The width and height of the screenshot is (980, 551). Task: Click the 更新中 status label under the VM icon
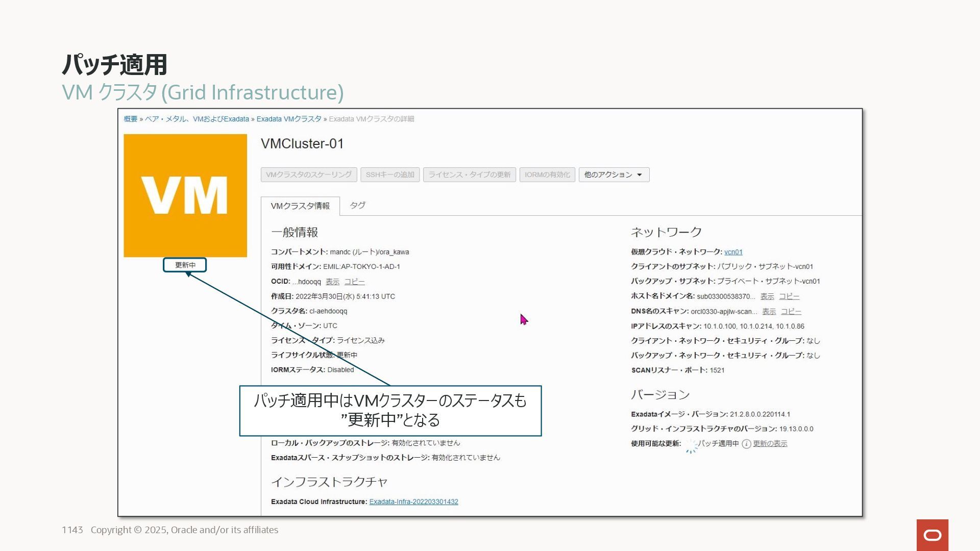[185, 265]
